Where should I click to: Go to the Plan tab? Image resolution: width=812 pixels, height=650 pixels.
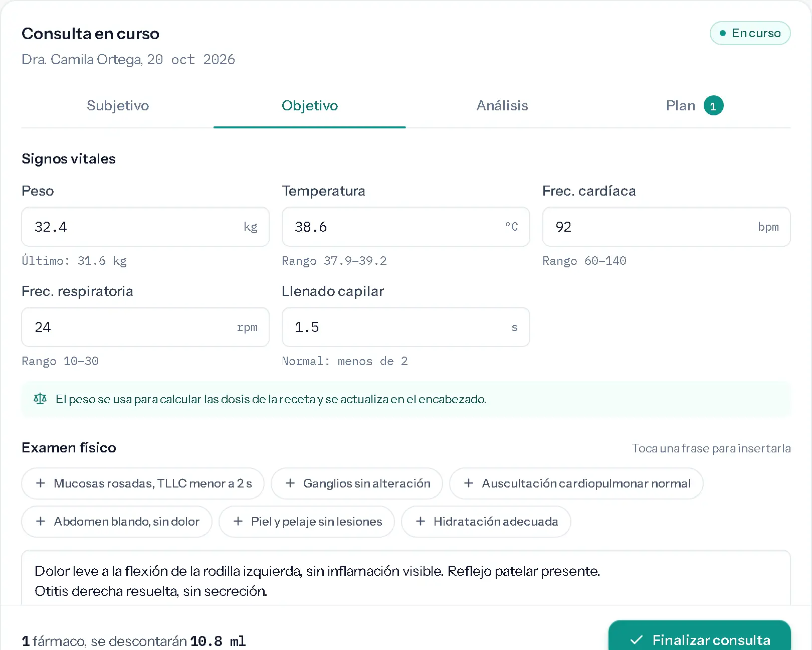coord(695,106)
